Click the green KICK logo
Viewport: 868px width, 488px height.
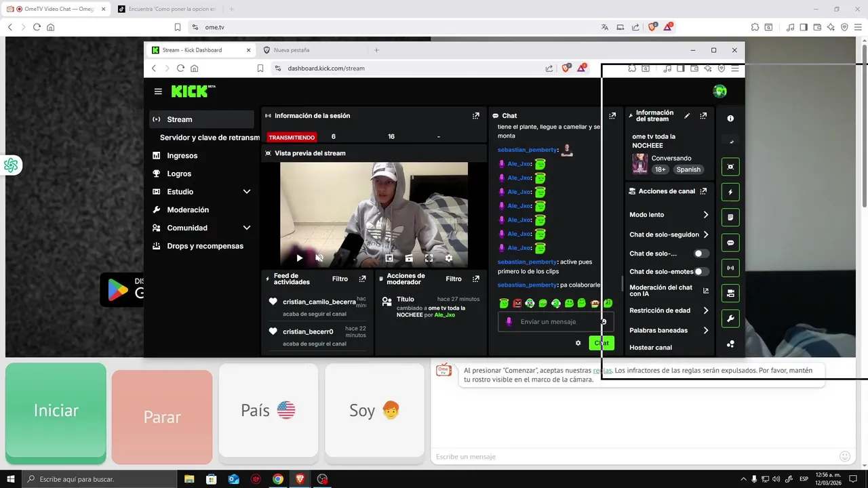point(193,91)
